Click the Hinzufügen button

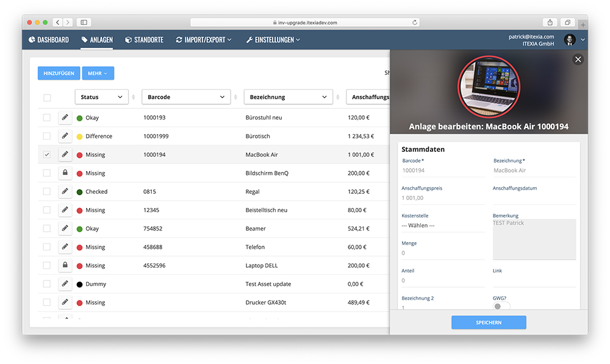[59, 73]
